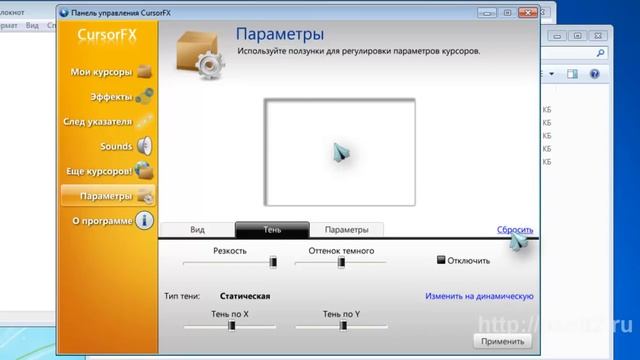Click the Тень по X slider handle
This screenshot has height=360, width=640.
(x=232, y=326)
